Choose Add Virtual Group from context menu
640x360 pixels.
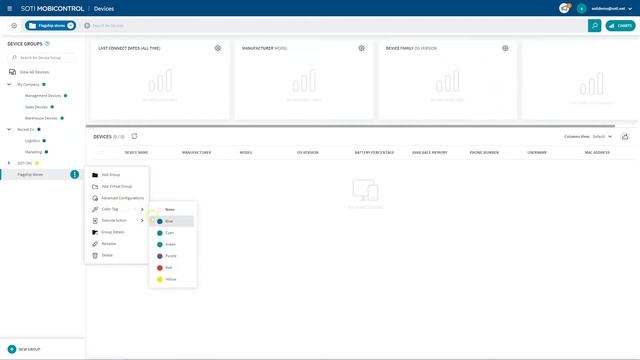pyautogui.click(x=117, y=186)
